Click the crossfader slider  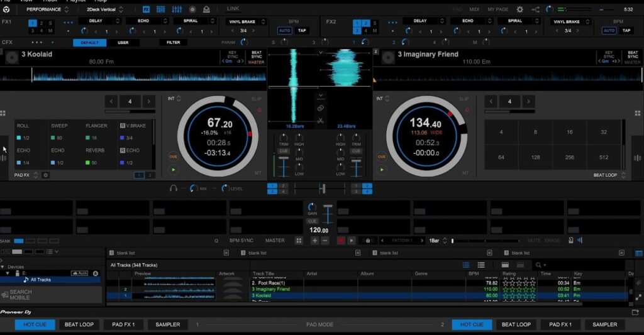(x=323, y=189)
